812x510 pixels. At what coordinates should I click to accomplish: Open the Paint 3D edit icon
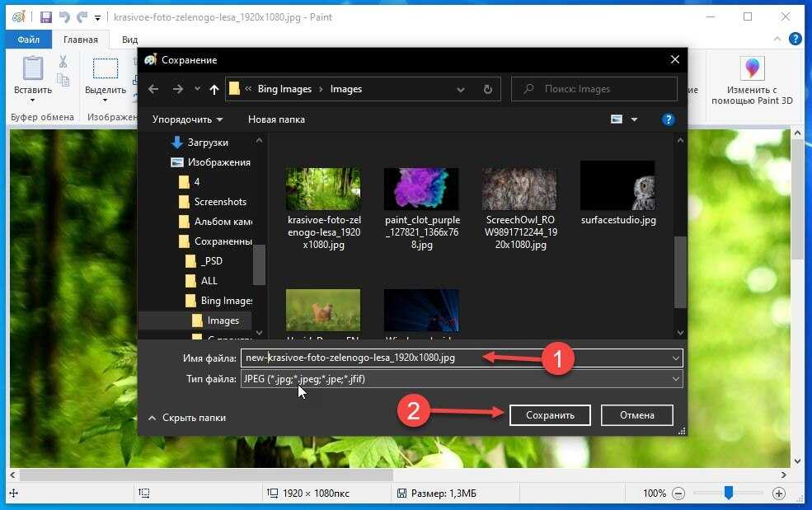[x=753, y=69]
